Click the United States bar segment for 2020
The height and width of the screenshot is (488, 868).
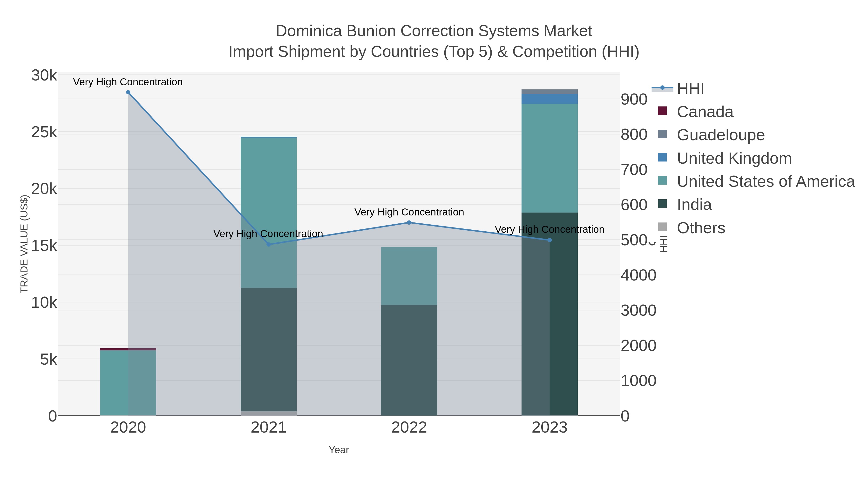(x=128, y=383)
